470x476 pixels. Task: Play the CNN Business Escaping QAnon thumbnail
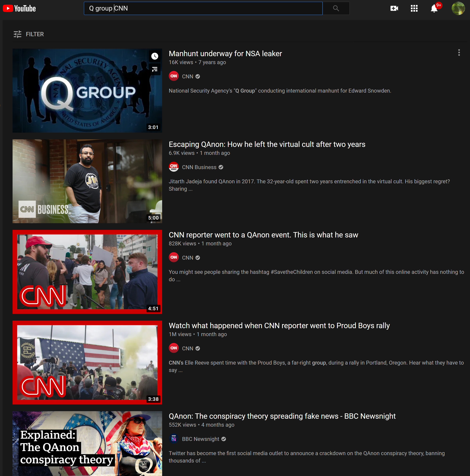87,181
